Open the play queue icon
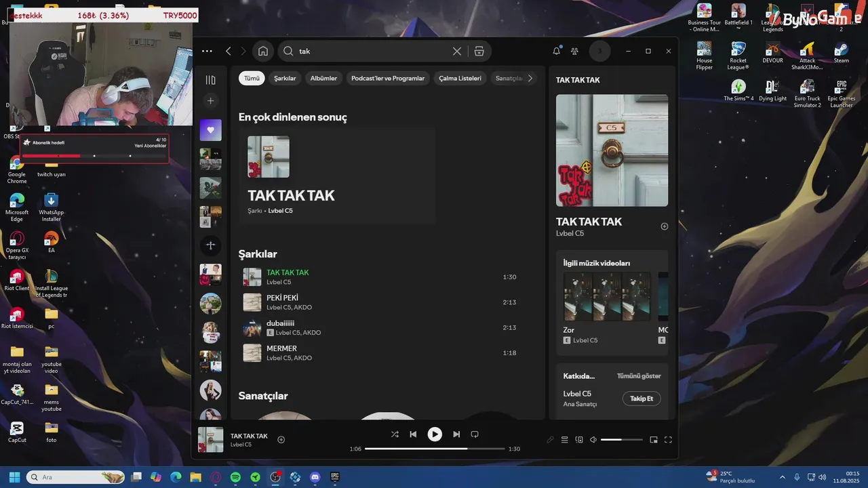The width and height of the screenshot is (868, 488). point(564,440)
